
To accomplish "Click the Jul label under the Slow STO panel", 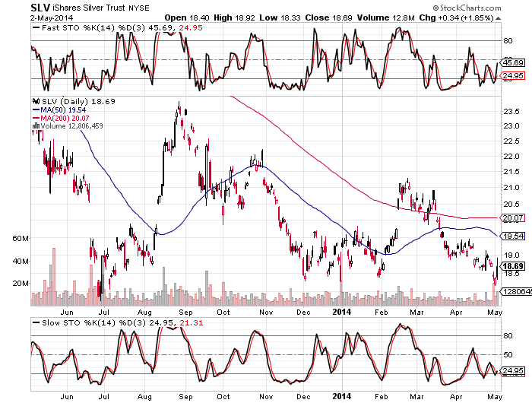I will click(x=103, y=397).
